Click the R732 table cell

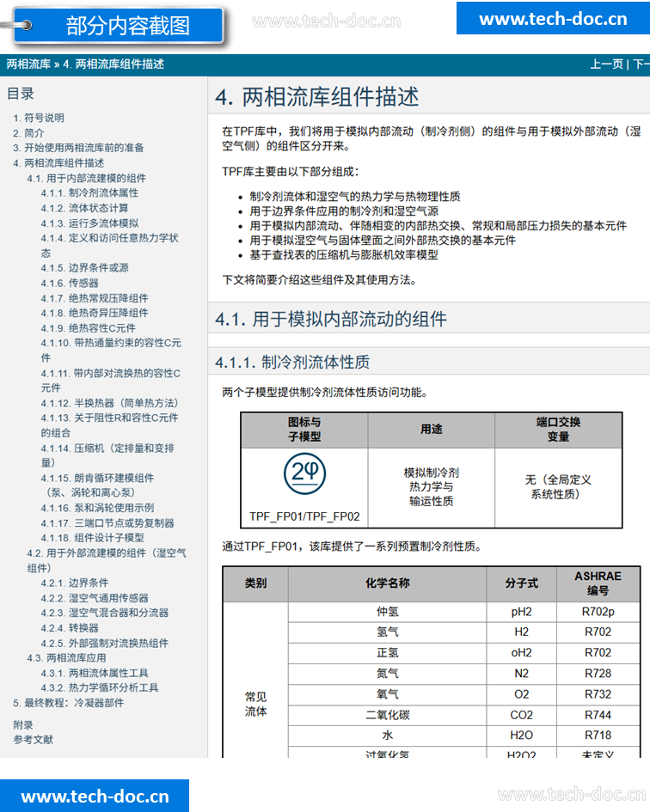point(598,694)
